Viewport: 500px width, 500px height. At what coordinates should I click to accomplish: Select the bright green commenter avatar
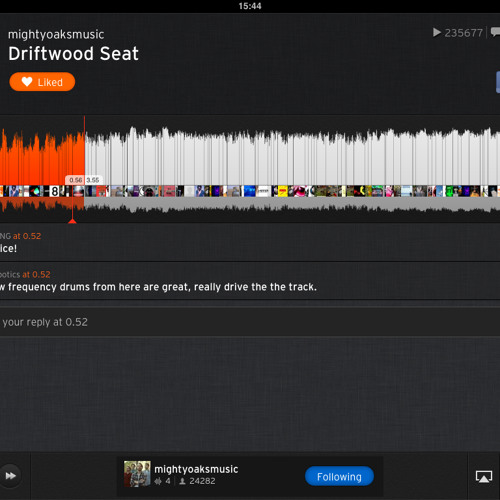point(449,191)
